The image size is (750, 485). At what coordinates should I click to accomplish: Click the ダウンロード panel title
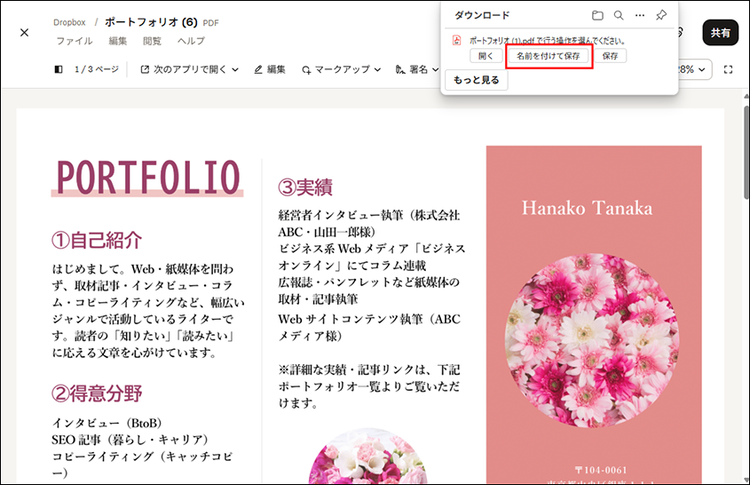[482, 15]
